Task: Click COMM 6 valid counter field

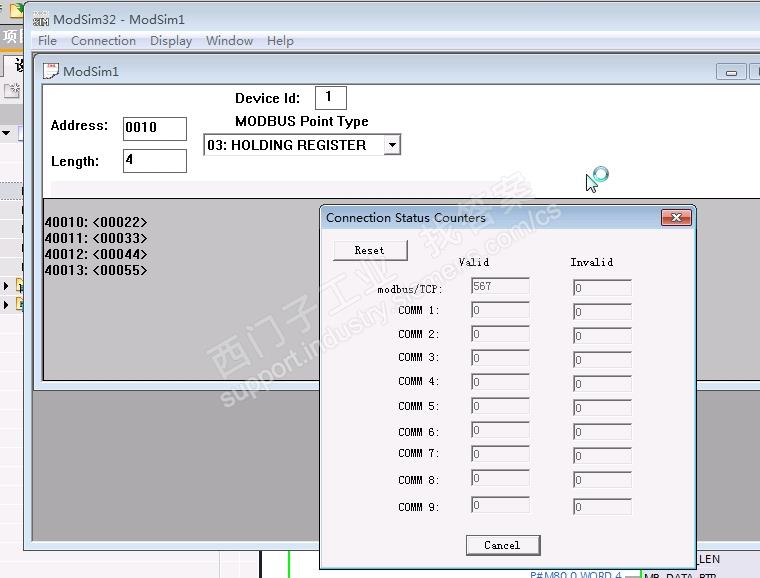Action: pos(500,430)
